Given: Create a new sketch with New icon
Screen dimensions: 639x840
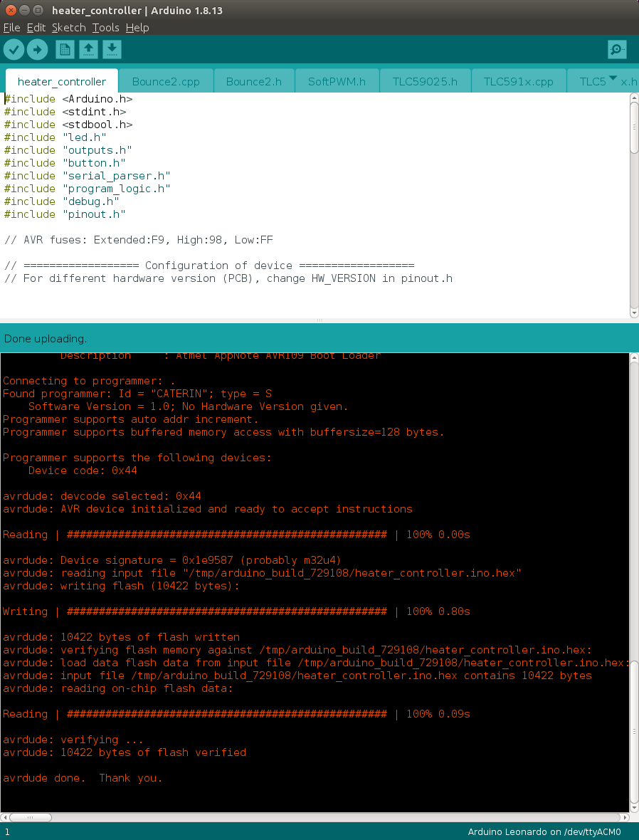Looking at the screenshot, I should pos(65,49).
